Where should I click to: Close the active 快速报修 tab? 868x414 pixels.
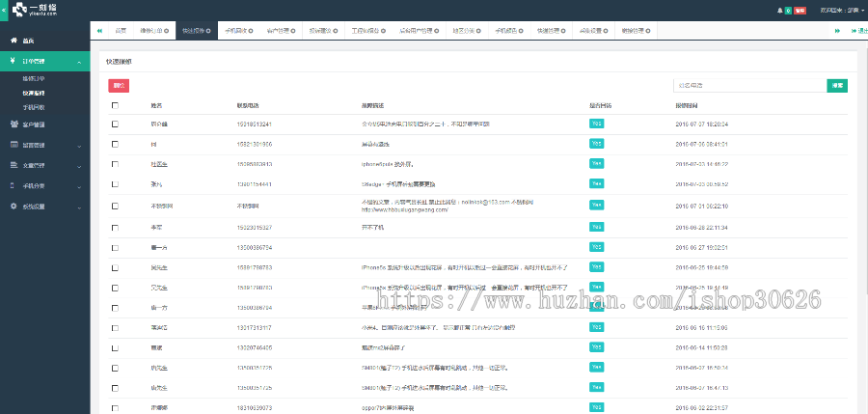(x=208, y=31)
